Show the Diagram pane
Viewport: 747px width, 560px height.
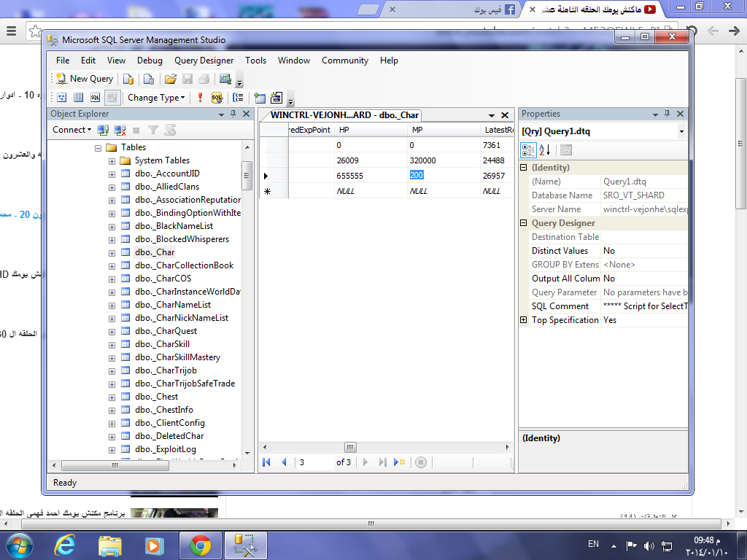pyautogui.click(x=62, y=98)
